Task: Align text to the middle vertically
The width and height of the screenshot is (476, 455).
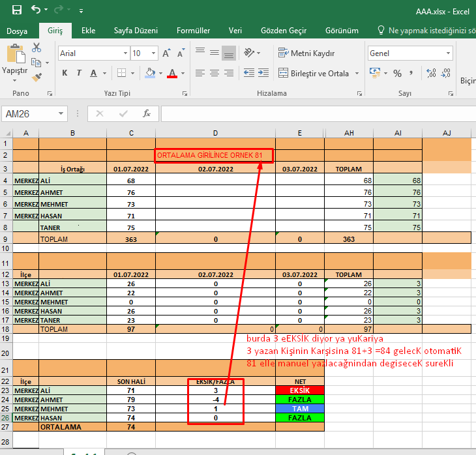Action: click(215, 53)
